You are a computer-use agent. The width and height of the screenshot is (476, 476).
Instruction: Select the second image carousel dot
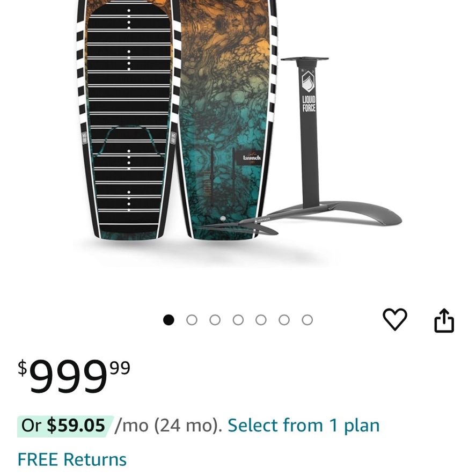coord(192,320)
